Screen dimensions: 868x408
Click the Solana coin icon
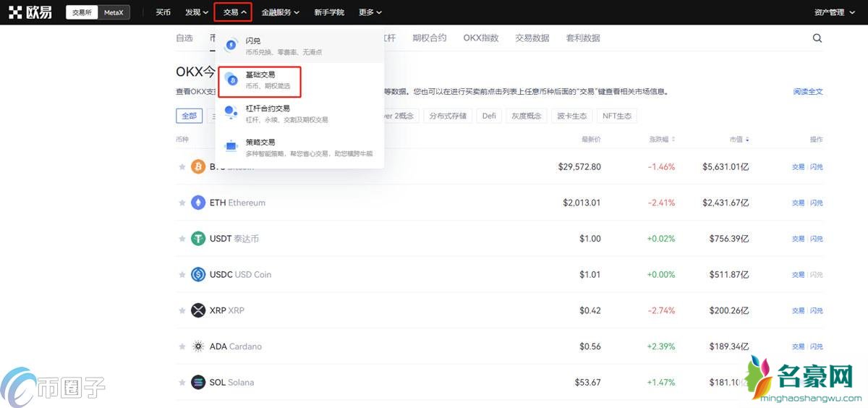[198, 382]
